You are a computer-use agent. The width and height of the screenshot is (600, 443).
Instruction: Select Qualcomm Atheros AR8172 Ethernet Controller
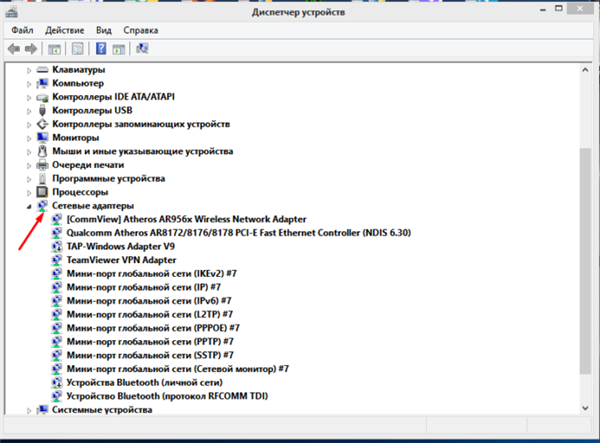[239, 233]
